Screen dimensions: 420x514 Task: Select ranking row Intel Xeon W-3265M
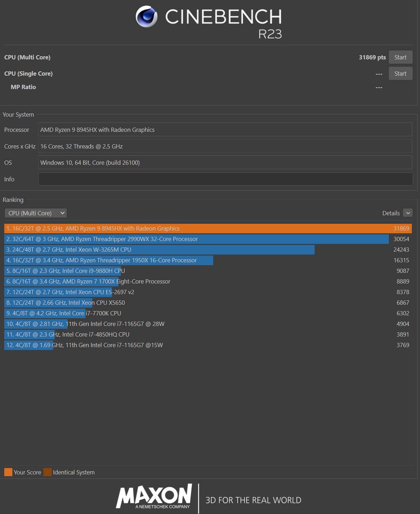pyautogui.click(x=208, y=249)
